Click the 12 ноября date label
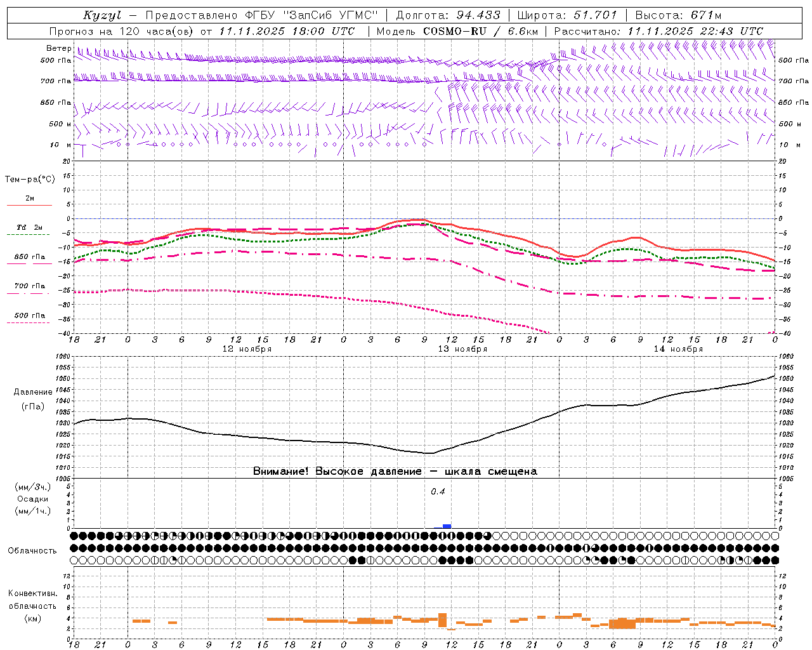This screenshot has height=650, width=812. 247,349
